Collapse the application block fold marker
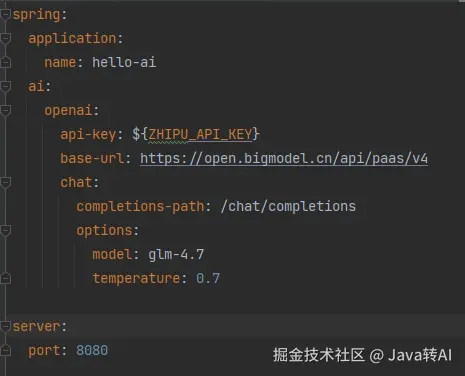 5,39
